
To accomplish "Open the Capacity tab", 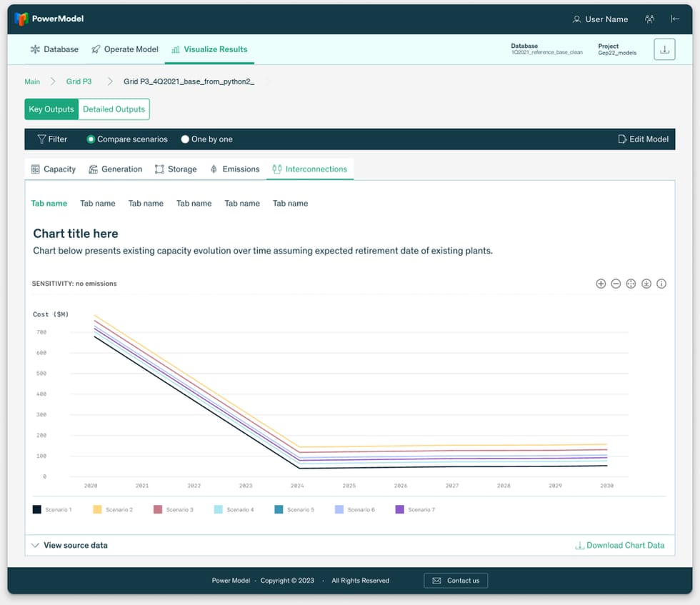I will [54, 169].
